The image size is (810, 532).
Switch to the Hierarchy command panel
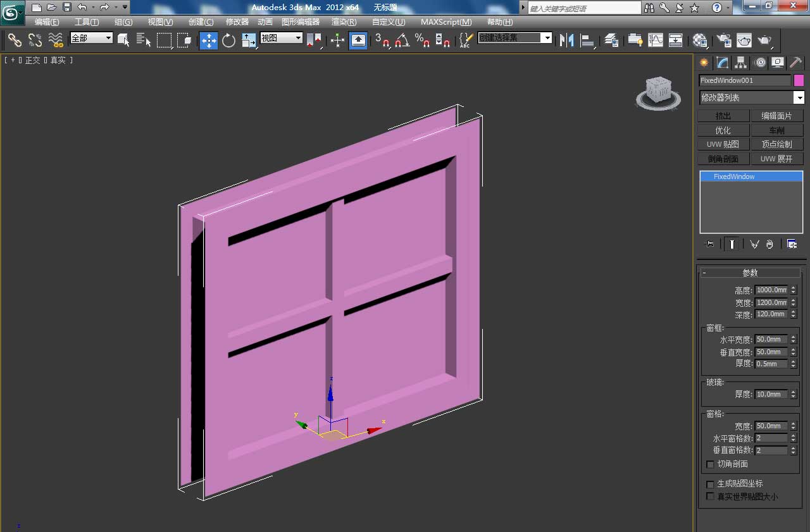[740, 62]
